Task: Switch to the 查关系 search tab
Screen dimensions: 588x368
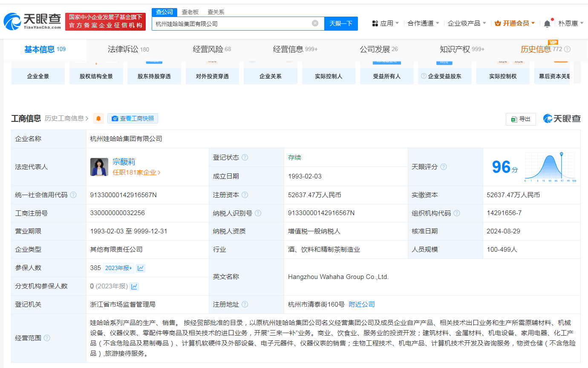Action: [x=216, y=12]
